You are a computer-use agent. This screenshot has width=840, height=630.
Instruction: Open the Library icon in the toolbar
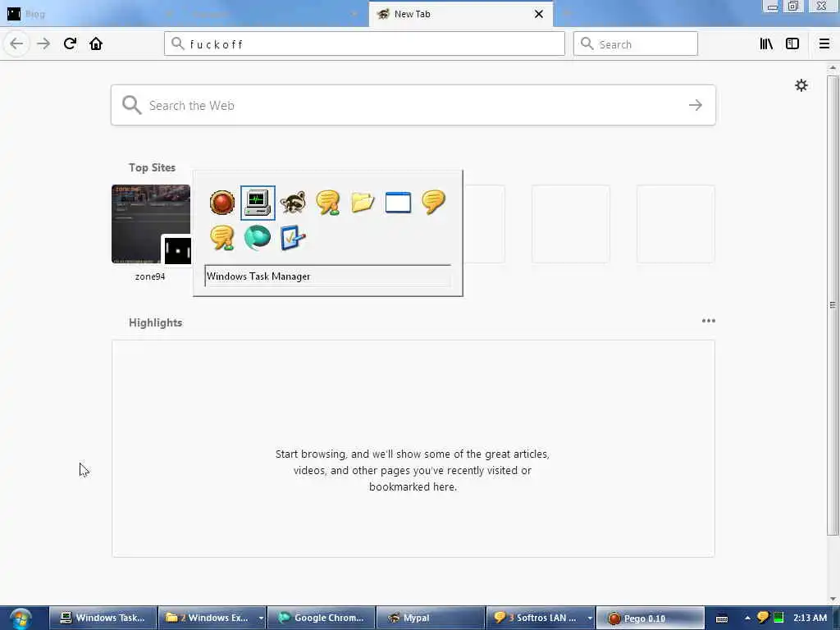click(x=766, y=44)
